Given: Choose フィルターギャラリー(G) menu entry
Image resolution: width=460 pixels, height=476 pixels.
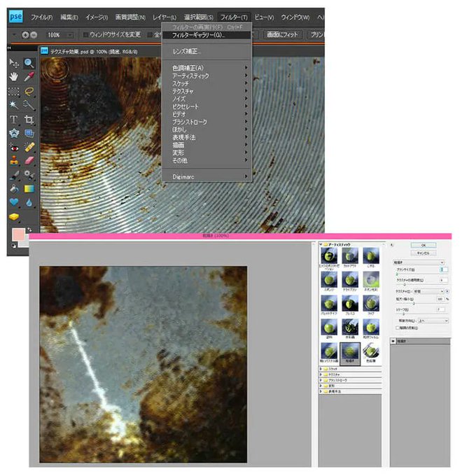Looking at the screenshot, I should click(x=207, y=35).
